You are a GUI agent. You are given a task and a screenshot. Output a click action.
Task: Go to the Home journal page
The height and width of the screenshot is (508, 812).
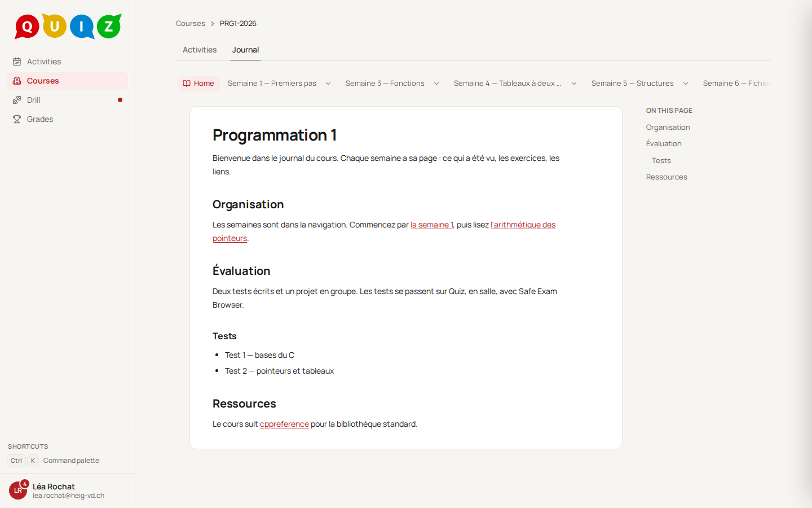[198, 84]
